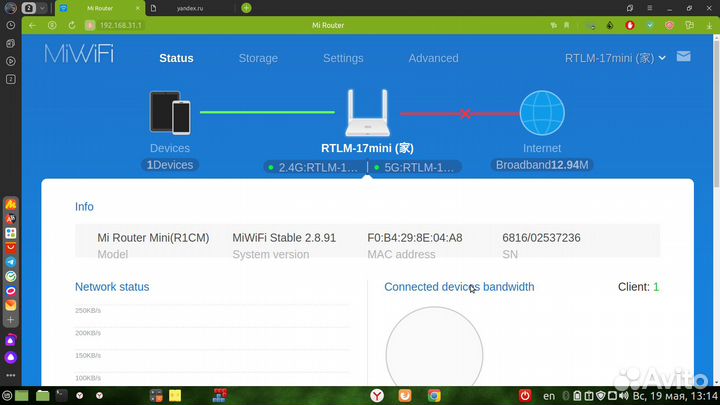Image resolution: width=720 pixels, height=405 pixels.
Task: Click the Internet label under the globe
Action: pos(542,148)
